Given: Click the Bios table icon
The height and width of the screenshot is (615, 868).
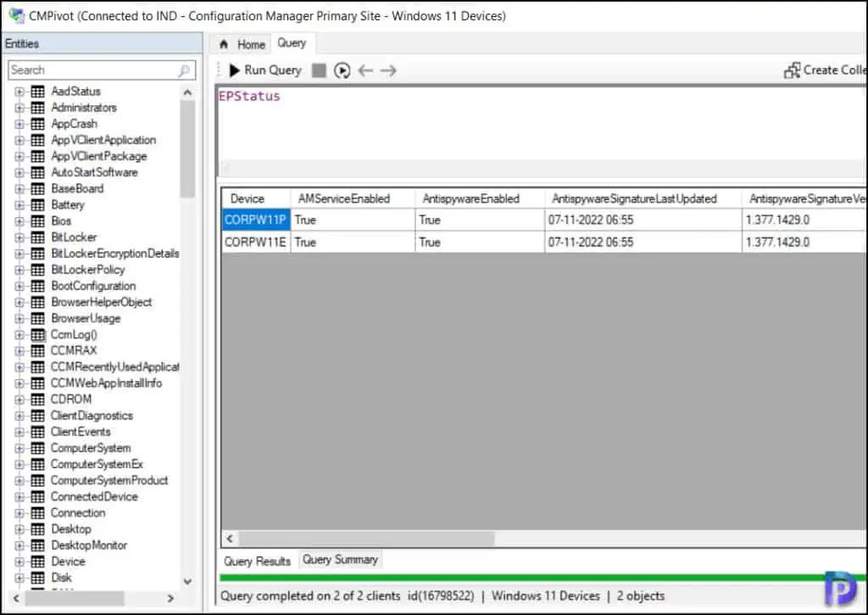Looking at the screenshot, I should pyautogui.click(x=37, y=221).
